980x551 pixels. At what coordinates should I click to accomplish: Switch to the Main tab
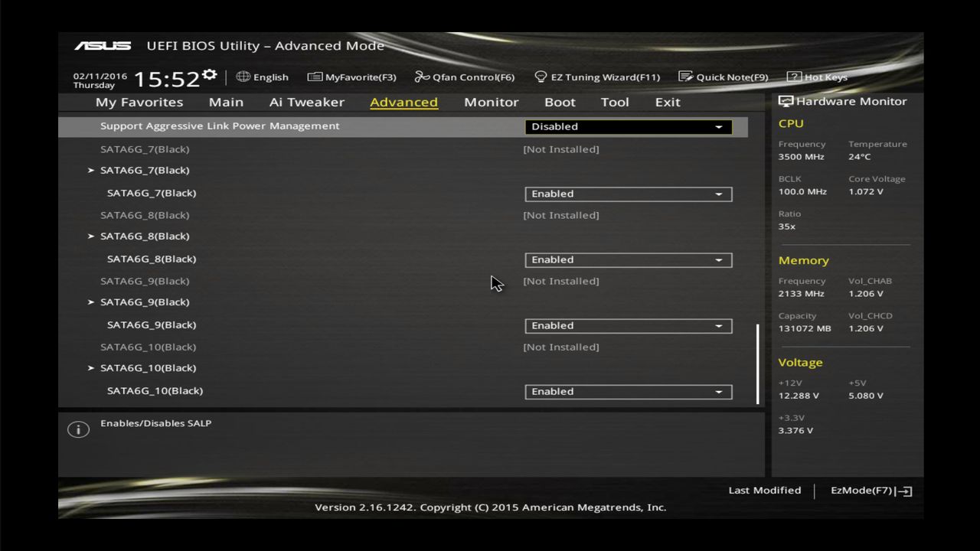pos(226,103)
